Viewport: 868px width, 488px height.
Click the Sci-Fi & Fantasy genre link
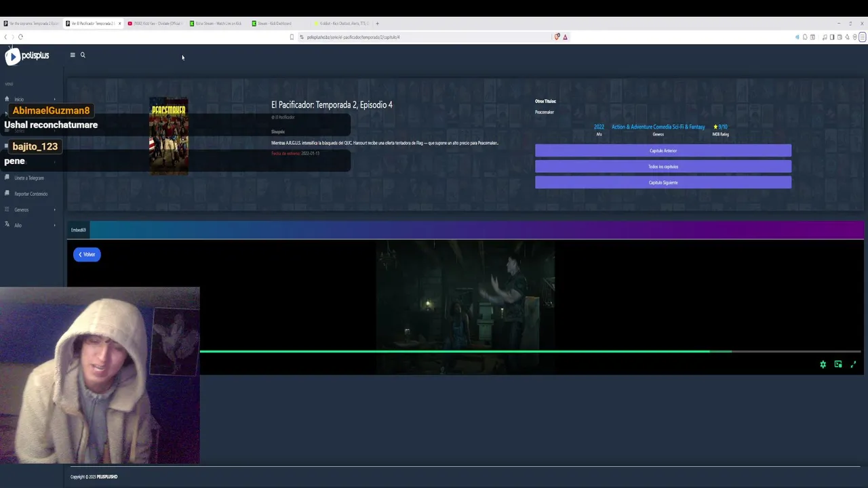pyautogui.click(x=689, y=127)
